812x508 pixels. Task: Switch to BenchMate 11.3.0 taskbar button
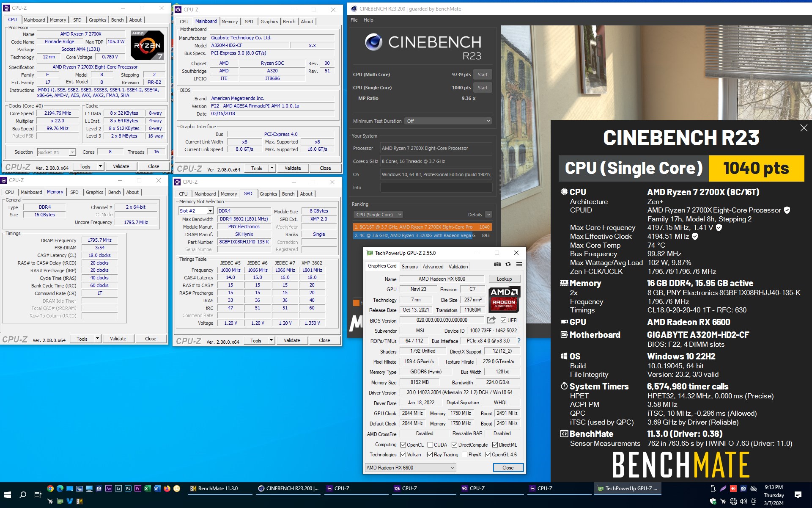(220, 489)
